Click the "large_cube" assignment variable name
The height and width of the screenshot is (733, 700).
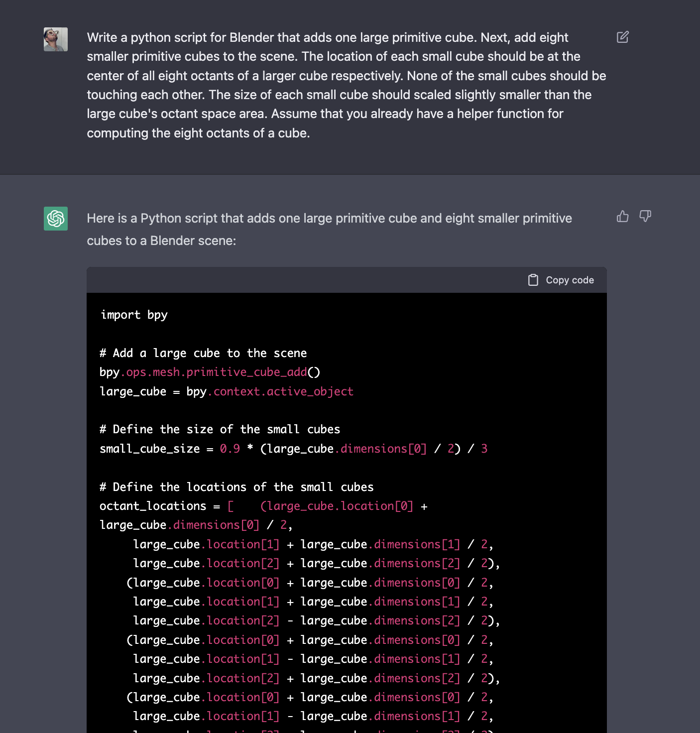point(133,391)
